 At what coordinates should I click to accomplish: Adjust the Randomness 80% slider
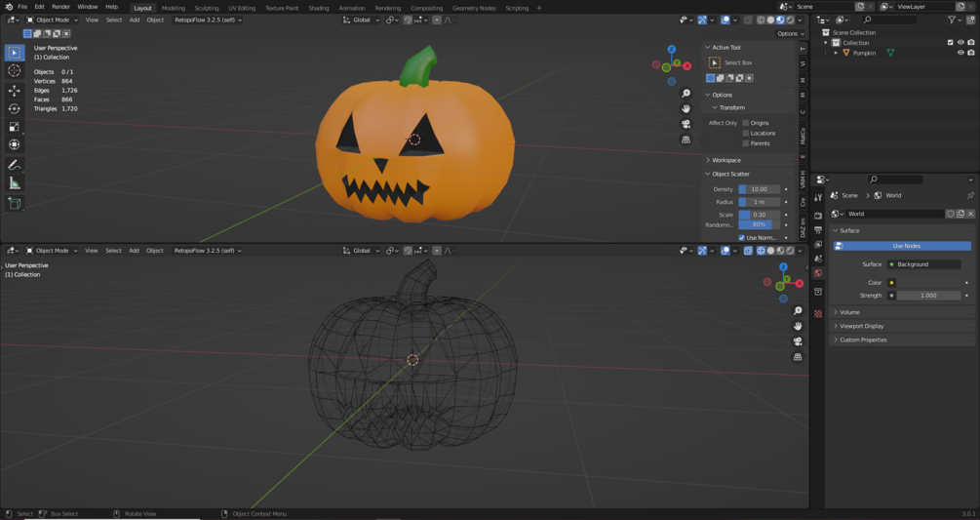759,224
